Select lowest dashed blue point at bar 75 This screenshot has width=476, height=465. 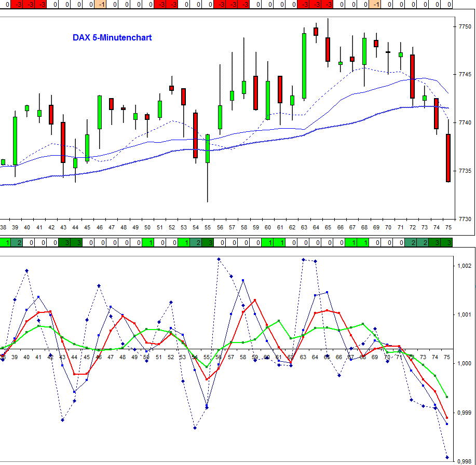click(447, 457)
